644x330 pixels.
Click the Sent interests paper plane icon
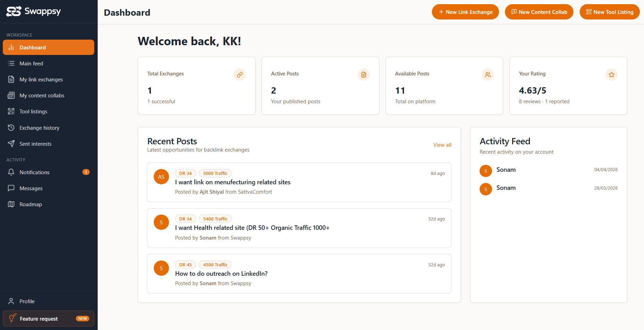11,144
